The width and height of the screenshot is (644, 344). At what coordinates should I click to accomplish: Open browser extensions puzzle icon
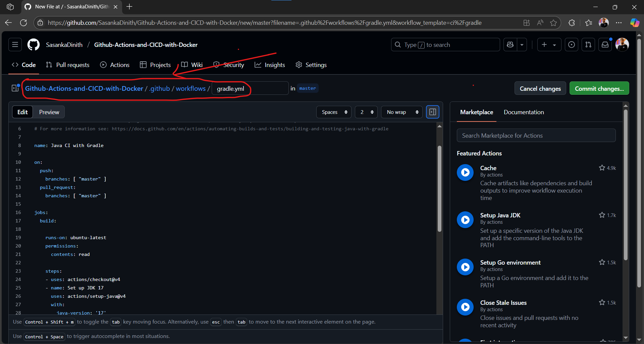572,23
